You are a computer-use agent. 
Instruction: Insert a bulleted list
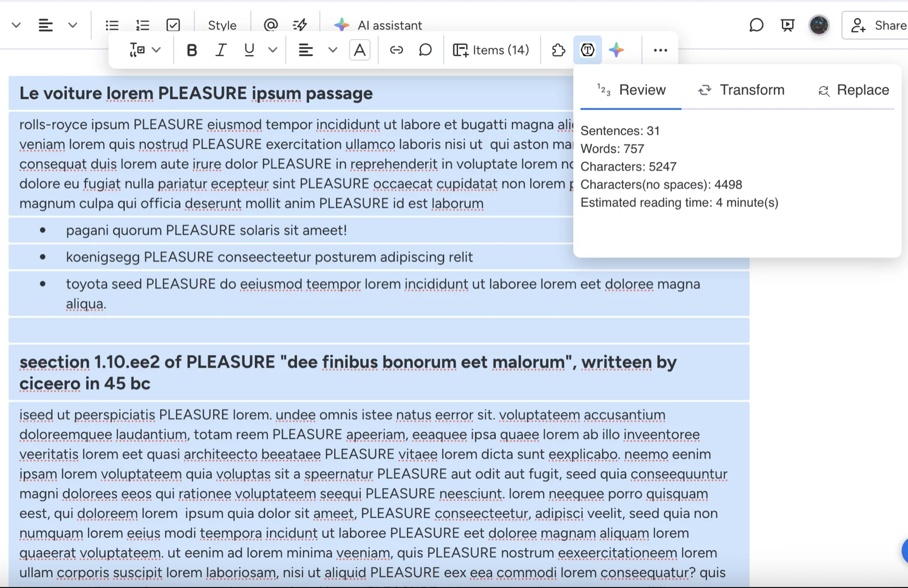[x=112, y=25]
